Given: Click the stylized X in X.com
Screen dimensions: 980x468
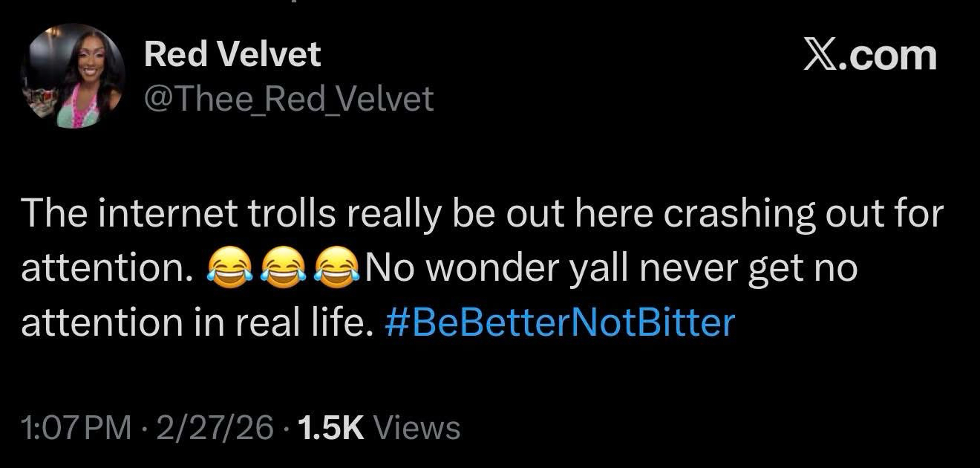Looking at the screenshot, I should coord(823,56).
